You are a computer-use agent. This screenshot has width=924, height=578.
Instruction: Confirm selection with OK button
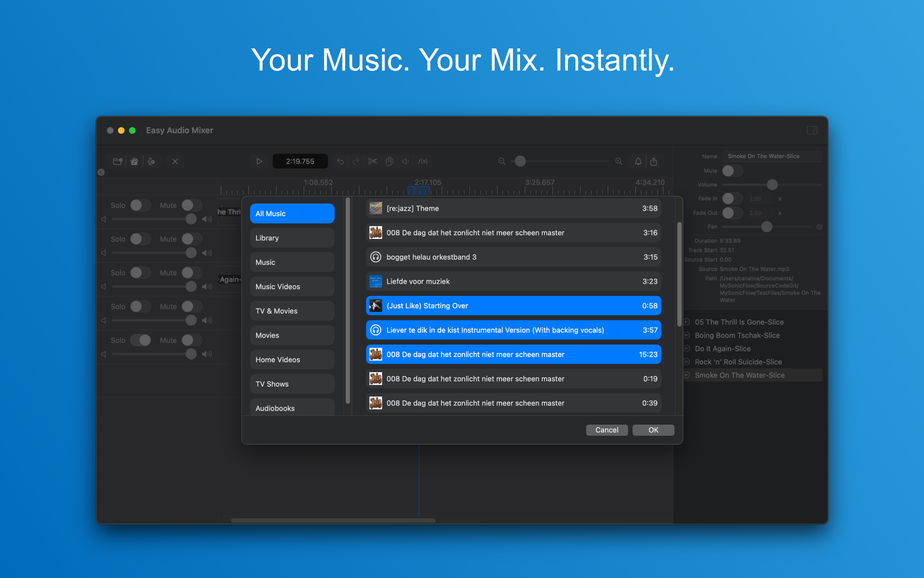653,430
